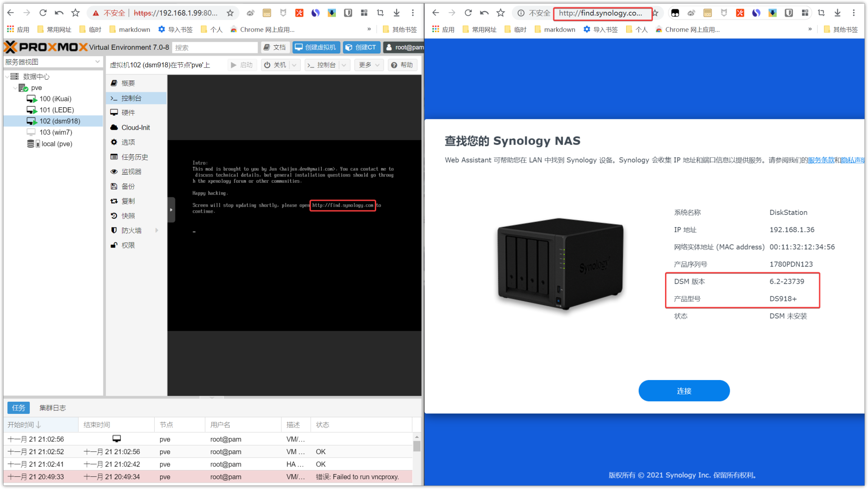Expand the Firewall (防火墙) submenu arrow
Screen dimensions: 868x489
157,230
